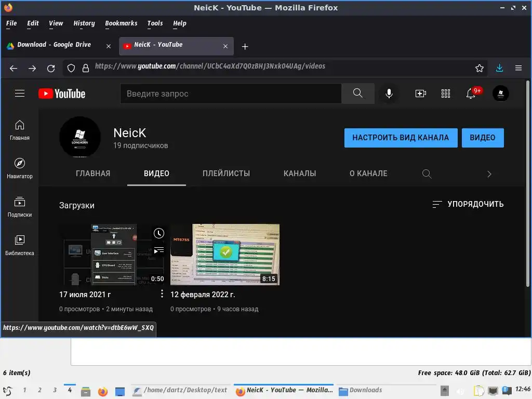The image size is (532, 399).
Task: Start voice search with microphone icon
Action: click(389, 94)
